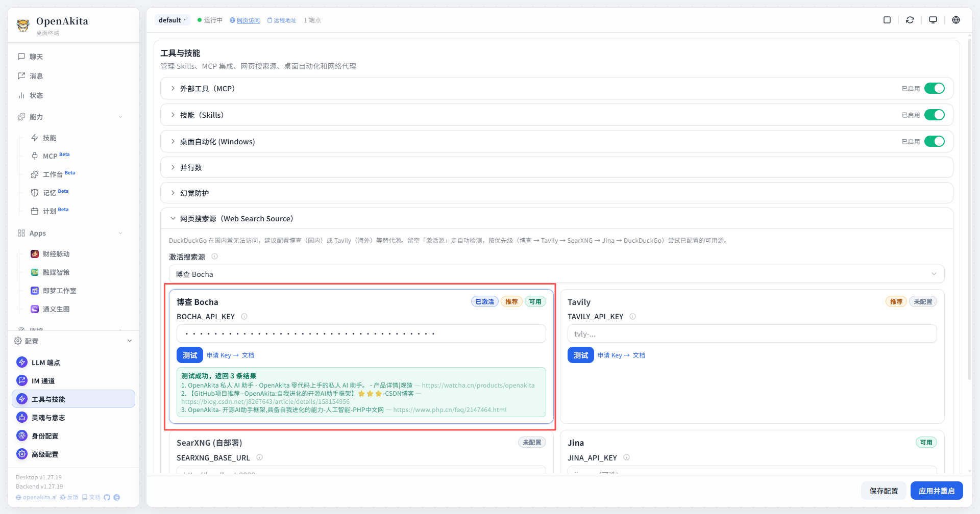This screenshot has height=514, width=980.
Task: Open the LLM 端点 config page
Action: (73, 362)
